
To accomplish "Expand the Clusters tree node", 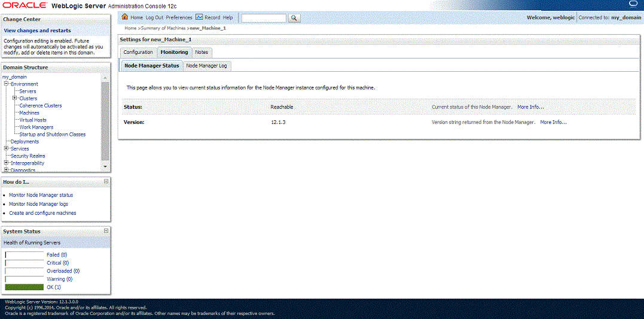I will [x=14, y=98].
